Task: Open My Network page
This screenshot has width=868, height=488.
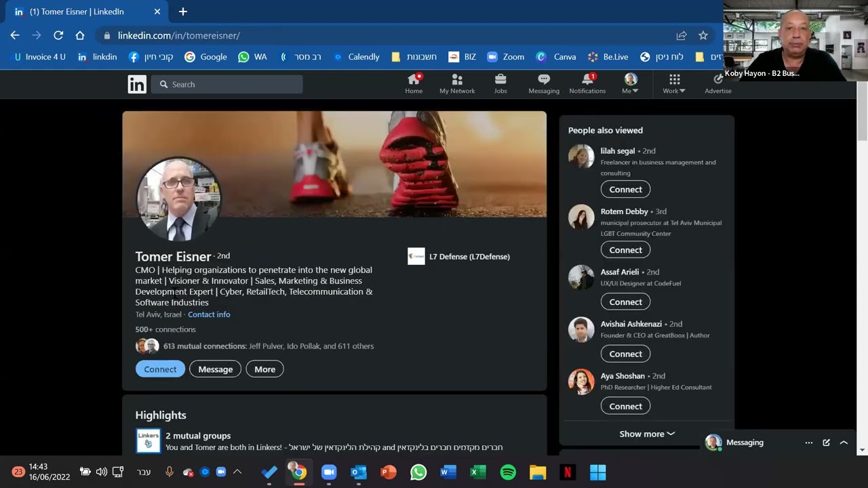Action: point(457,84)
